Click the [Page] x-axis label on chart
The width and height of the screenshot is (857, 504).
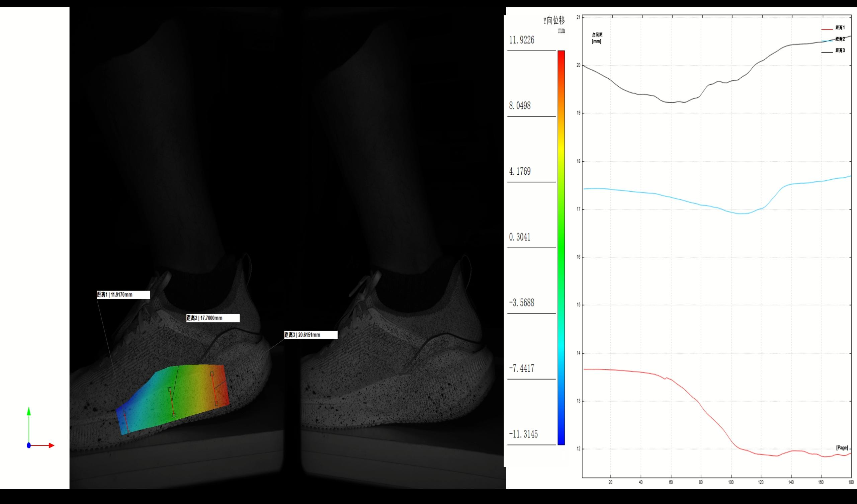pos(842,448)
